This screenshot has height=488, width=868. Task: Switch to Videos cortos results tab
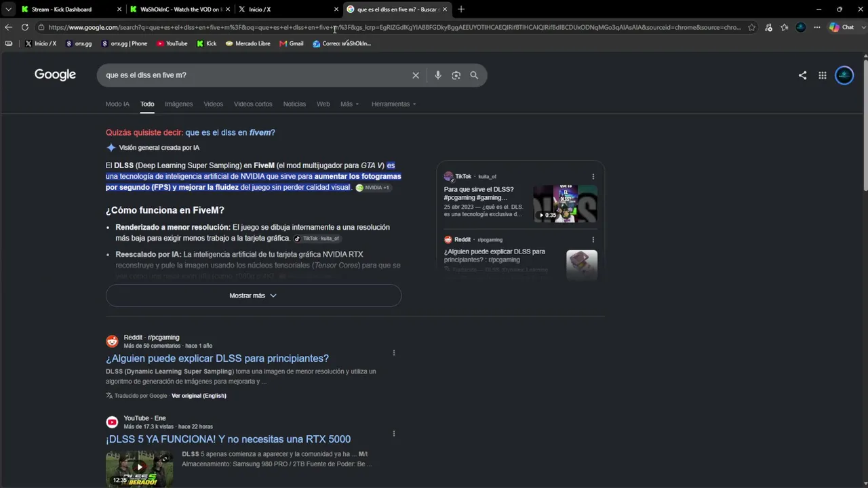[253, 104]
